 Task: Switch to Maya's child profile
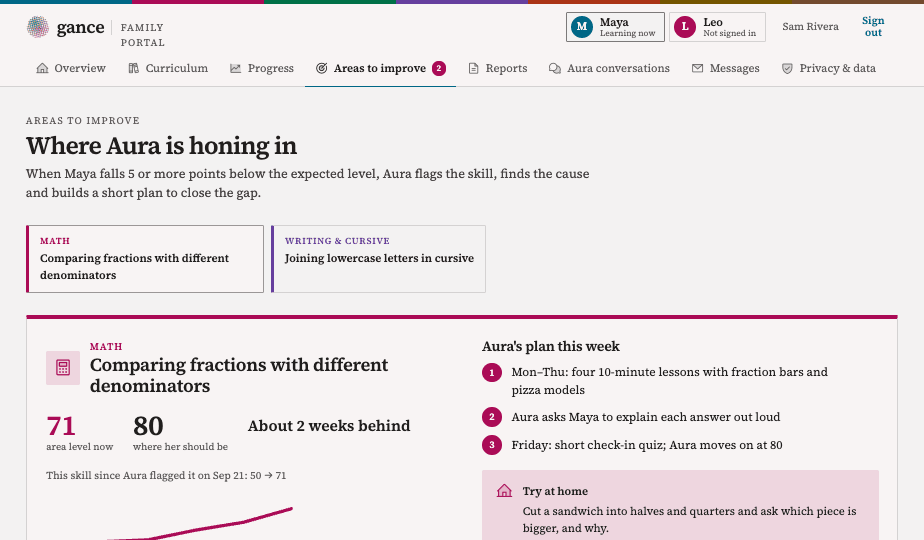[615, 27]
